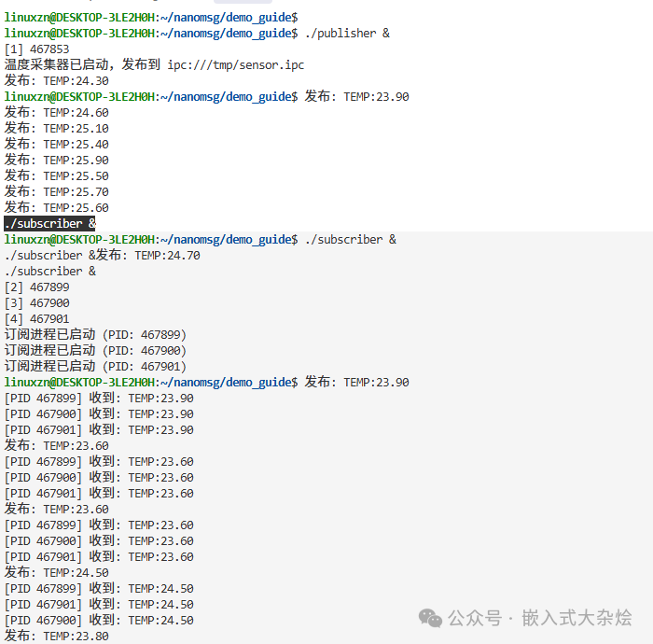Click the line '发布: TEMP:24.30'
This screenshot has height=644, width=653.
click(57, 81)
